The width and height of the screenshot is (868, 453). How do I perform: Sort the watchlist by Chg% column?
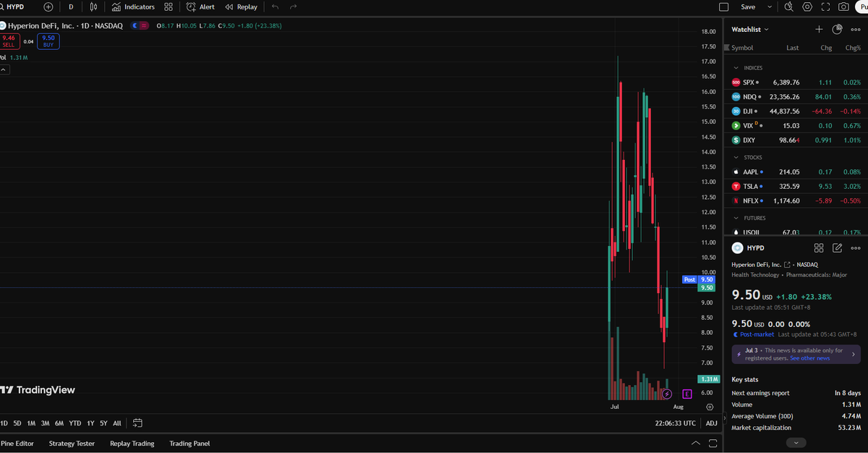pos(853,48)
